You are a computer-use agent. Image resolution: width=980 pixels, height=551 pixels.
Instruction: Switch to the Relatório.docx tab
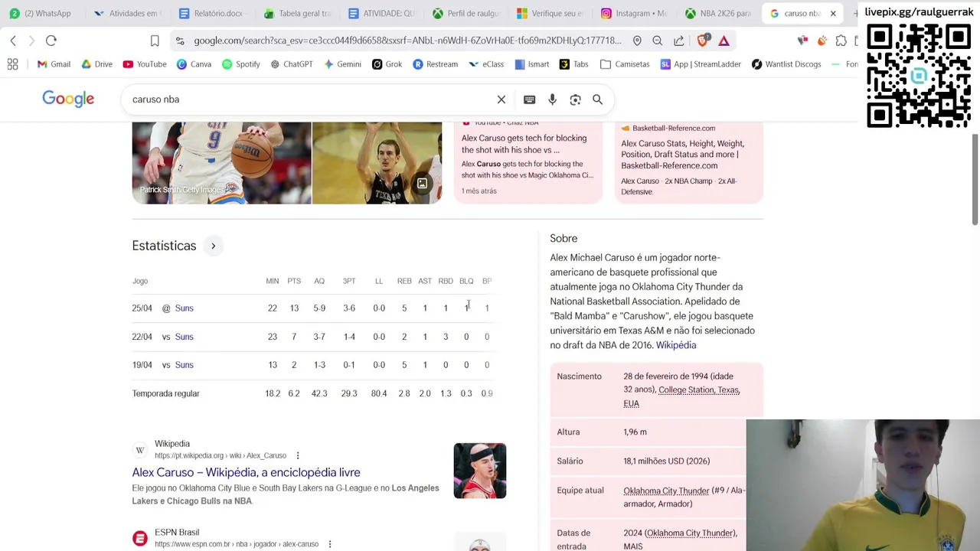pyautogui.click(x=211, y=13)
